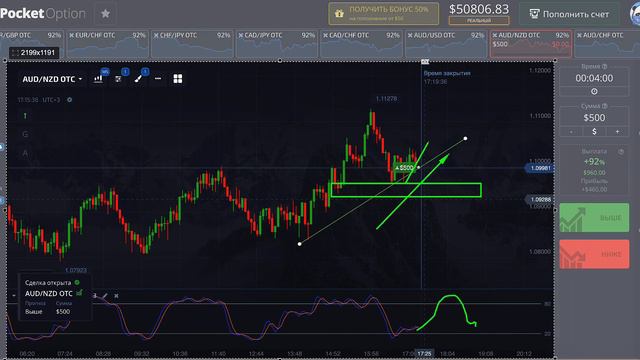Click the A button on the chart's left side

25,153
